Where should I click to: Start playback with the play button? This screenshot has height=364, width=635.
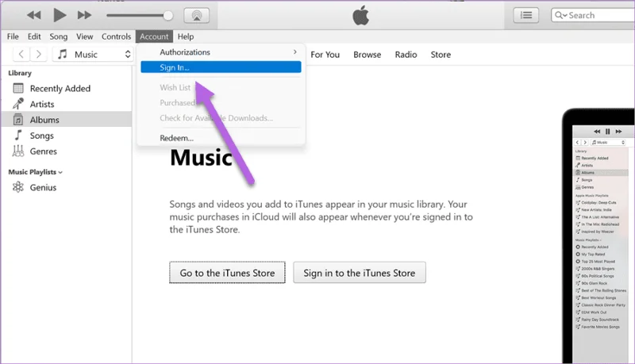pos(60,15)
